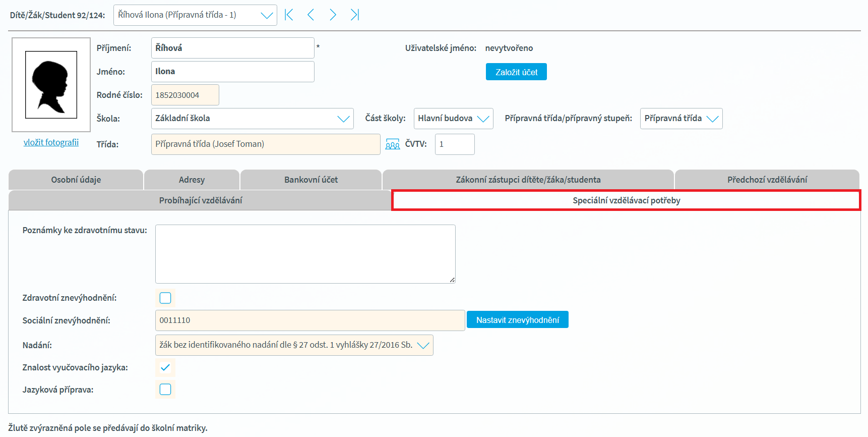The width and height of the screenshot is (868, 437).
Task: Go to the next student record
Action: 333,15
